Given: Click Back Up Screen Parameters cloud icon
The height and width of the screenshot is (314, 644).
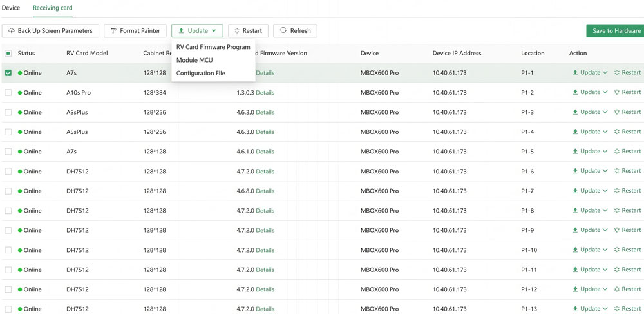Looking at the screenshot, I should [12, 31].
